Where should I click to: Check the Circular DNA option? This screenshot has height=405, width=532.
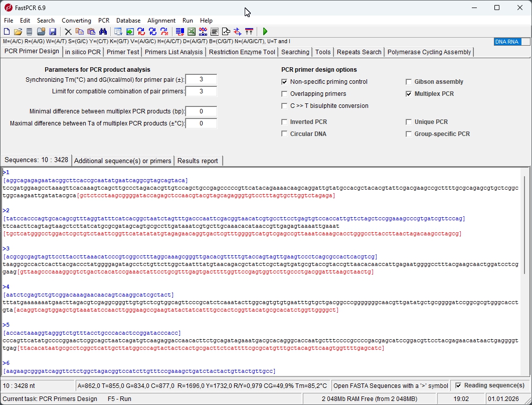(x=284, y=133)
